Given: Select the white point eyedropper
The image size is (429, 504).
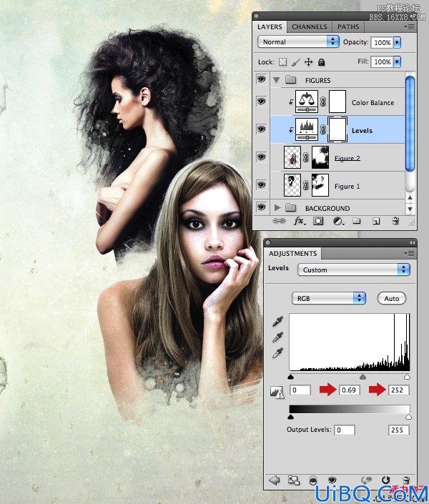Looking at the screenshot, I should click(x=277, y=353).
